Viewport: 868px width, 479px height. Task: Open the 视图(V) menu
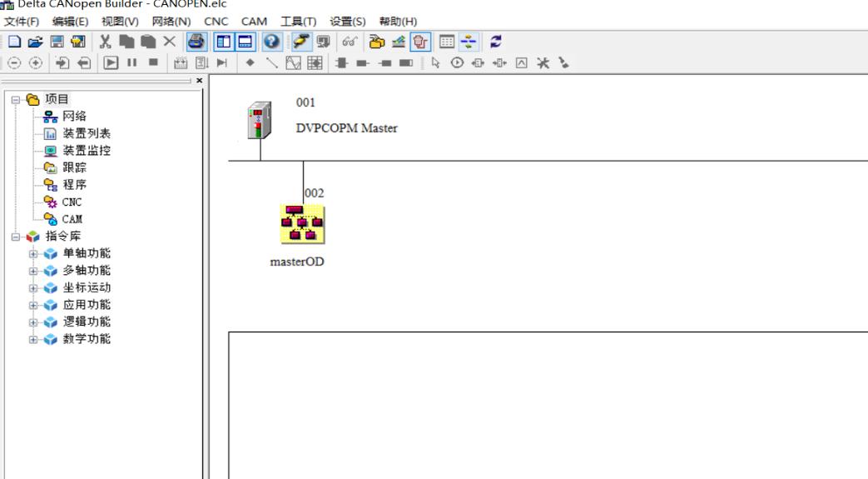(x=120, y=21)
